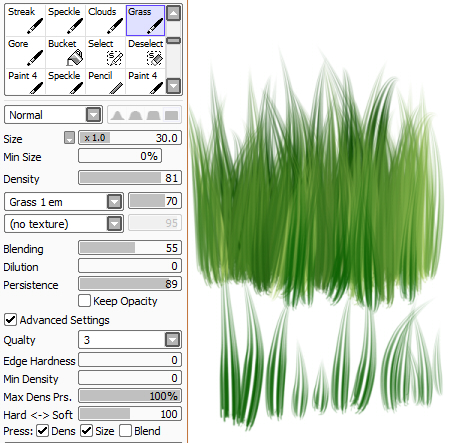Select the Gore brush tool
457x443 pixels.
25,52
